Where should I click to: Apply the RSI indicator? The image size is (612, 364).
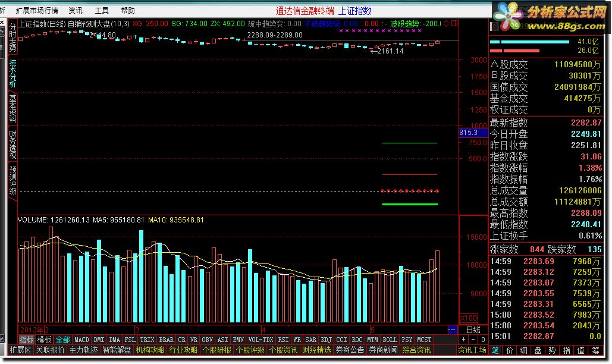283,340
